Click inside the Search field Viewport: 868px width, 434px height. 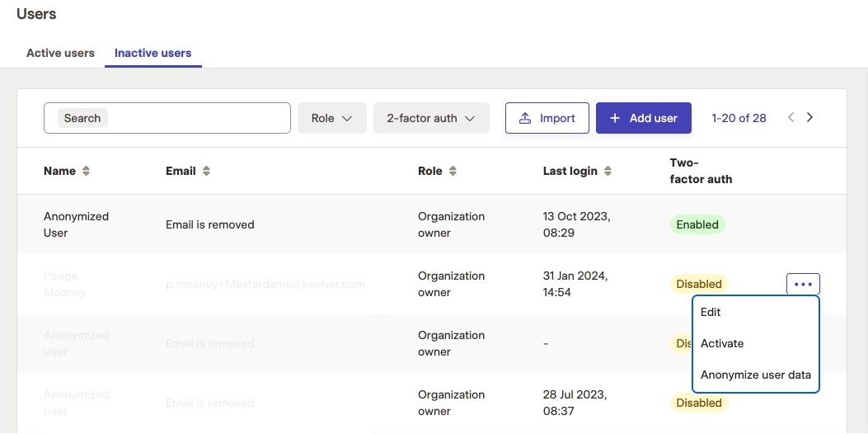(167, 118)
